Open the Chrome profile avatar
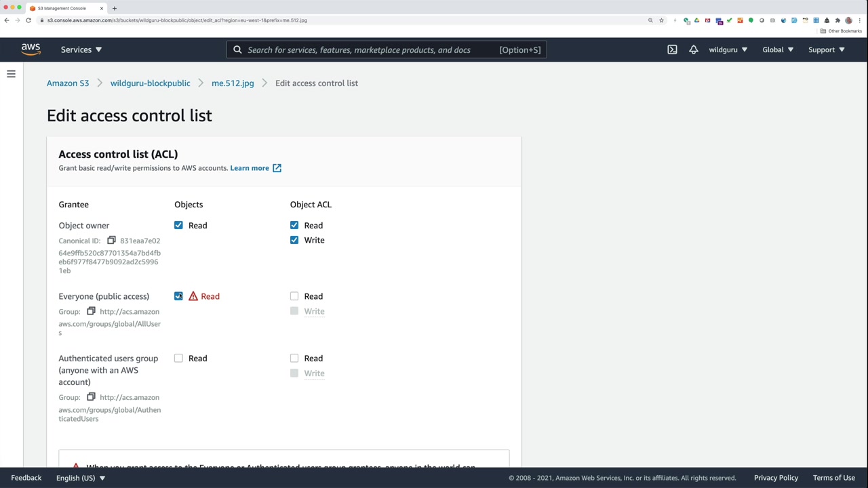The width and height of the screenshot is (868, 488). click(x=848, y=20)
